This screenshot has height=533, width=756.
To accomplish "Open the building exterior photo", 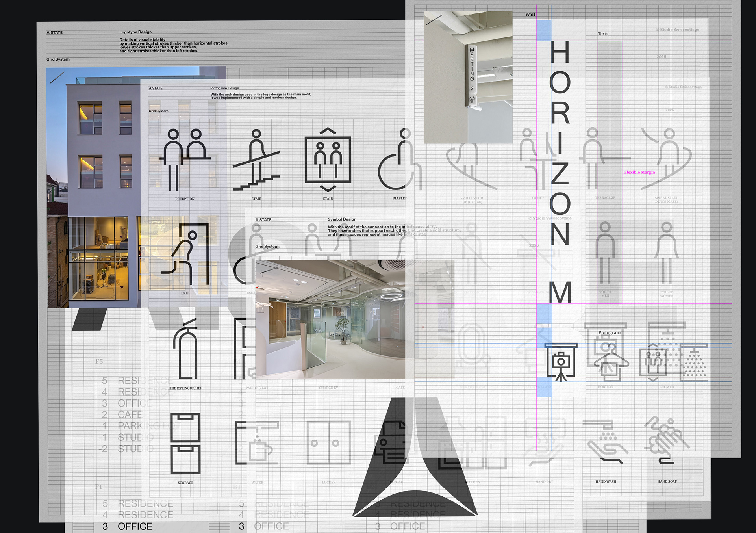I will [136, 187].
